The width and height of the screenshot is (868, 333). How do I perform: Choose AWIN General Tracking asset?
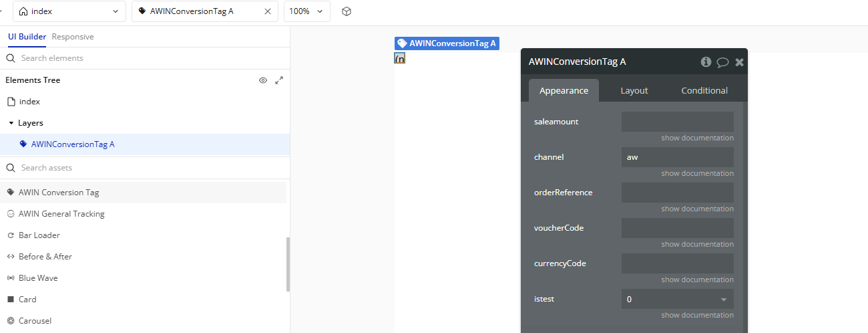tap(143, 214)
